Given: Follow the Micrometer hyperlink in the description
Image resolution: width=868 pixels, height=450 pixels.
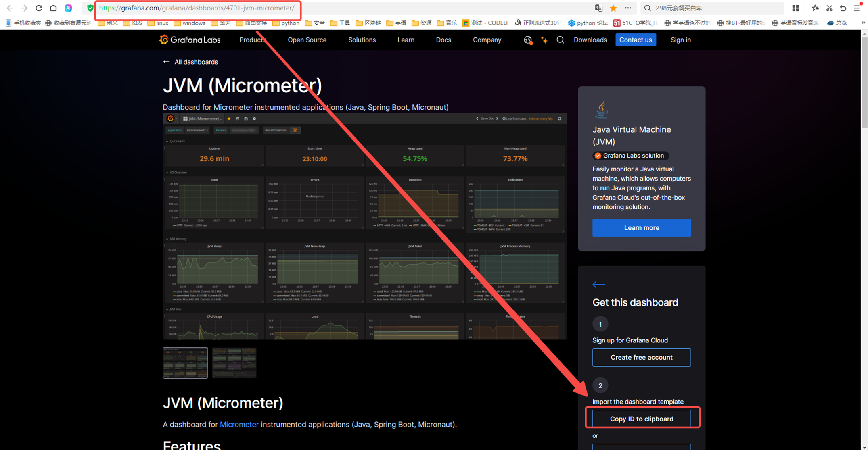Looking at the screenshot, I should 239,424.
